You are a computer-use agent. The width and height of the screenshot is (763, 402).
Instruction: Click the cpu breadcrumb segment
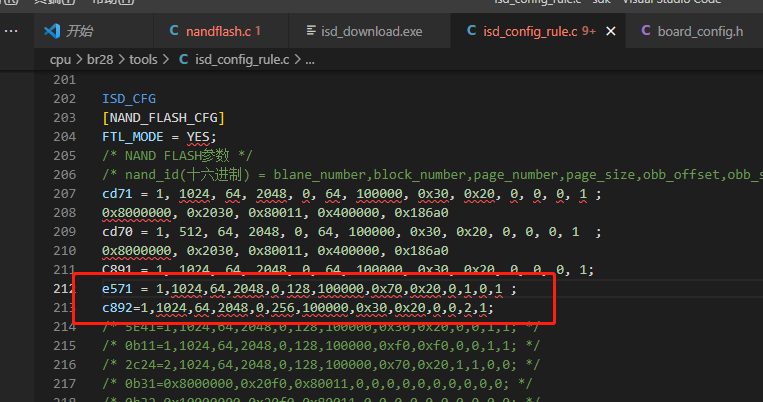[60, 59]
